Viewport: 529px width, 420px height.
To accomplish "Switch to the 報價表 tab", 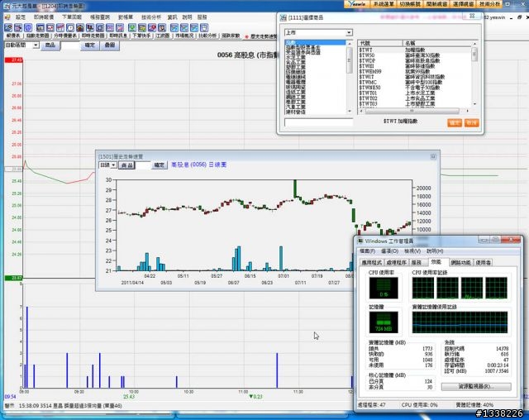I will [x=13, y=36].
